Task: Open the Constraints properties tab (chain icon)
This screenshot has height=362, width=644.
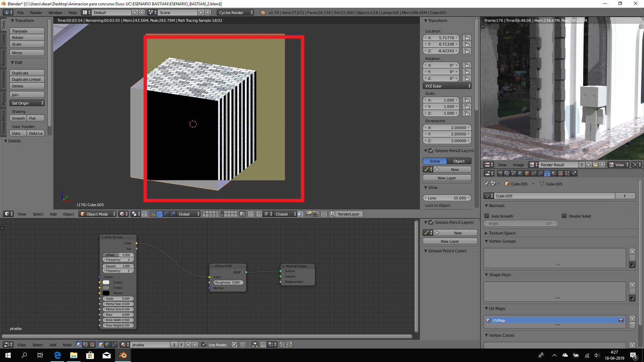Action: (534, 173)
